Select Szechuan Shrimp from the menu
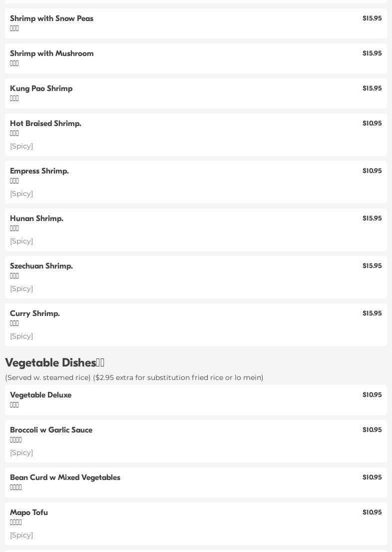Viewport: 392px width, 552px height. 196,277
